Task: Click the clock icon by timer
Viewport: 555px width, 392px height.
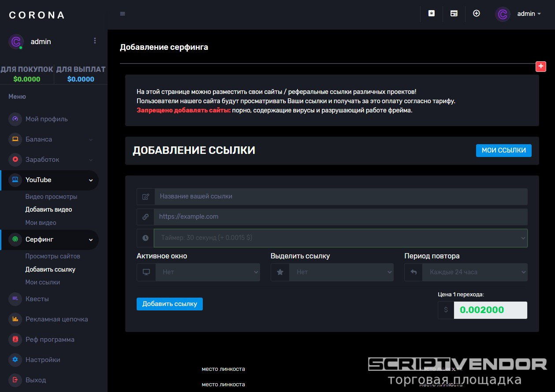Action: 145,238
